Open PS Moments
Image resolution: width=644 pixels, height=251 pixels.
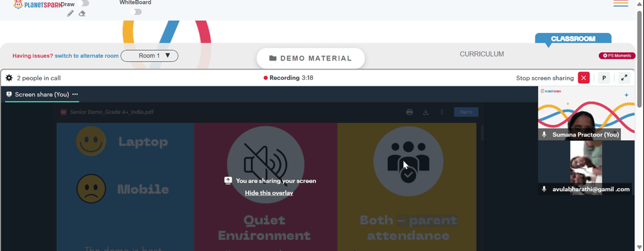coord(616,56)
